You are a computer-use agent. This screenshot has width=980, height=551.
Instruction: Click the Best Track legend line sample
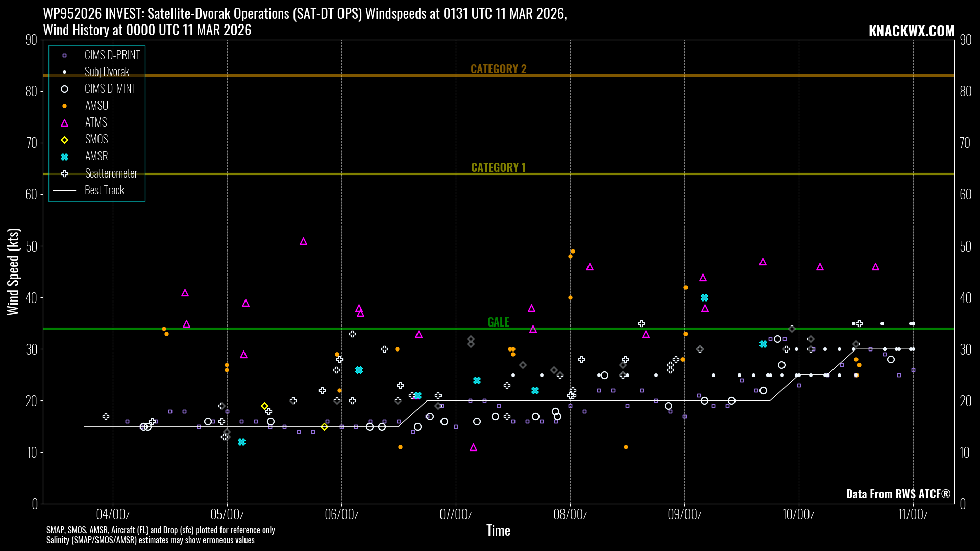pyautogui.click(x=64, y=190)
